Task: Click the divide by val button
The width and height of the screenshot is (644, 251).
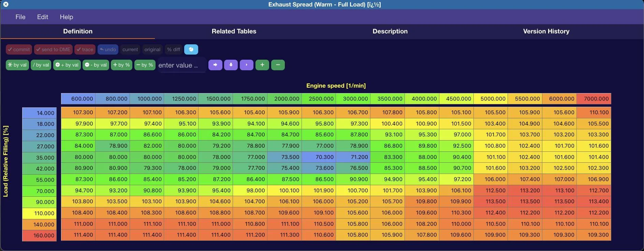Action: pos(41,65)
